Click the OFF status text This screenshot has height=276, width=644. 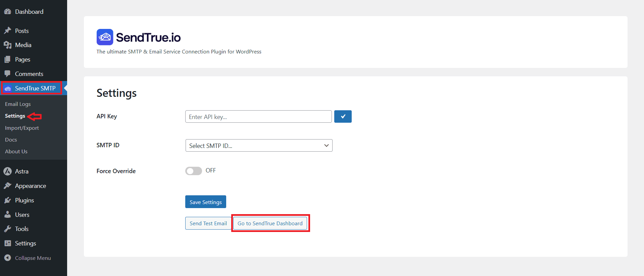click(211, 170)
